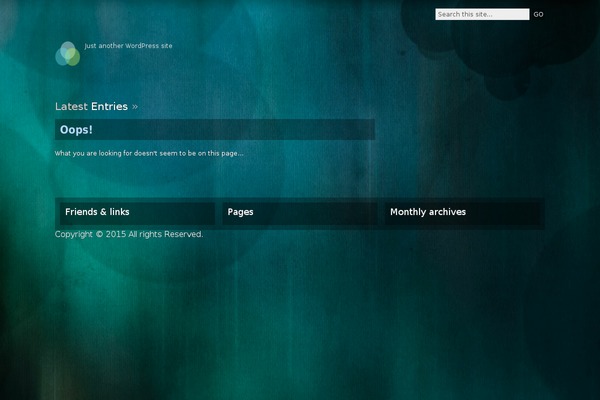
Task: Focus the 'Search this site...' input field
Action: (482, 14)
